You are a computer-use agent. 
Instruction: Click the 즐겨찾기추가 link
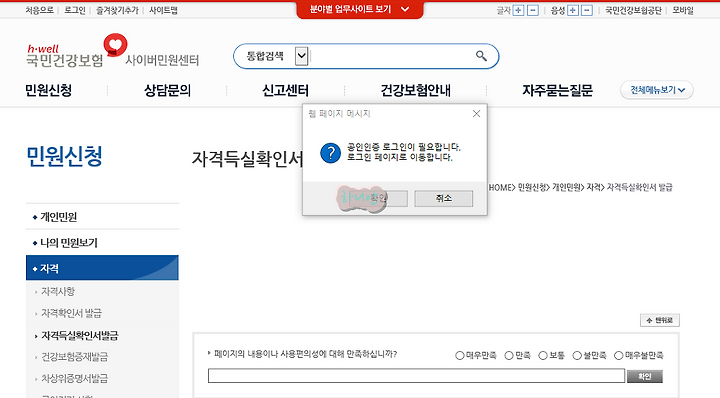click(117, 10)
